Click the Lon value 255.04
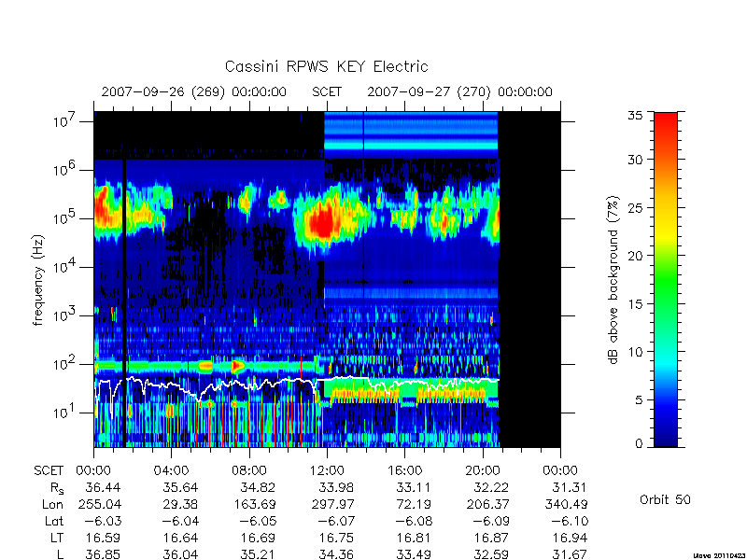This screenshot has width=747, height=560. [99, 504]
